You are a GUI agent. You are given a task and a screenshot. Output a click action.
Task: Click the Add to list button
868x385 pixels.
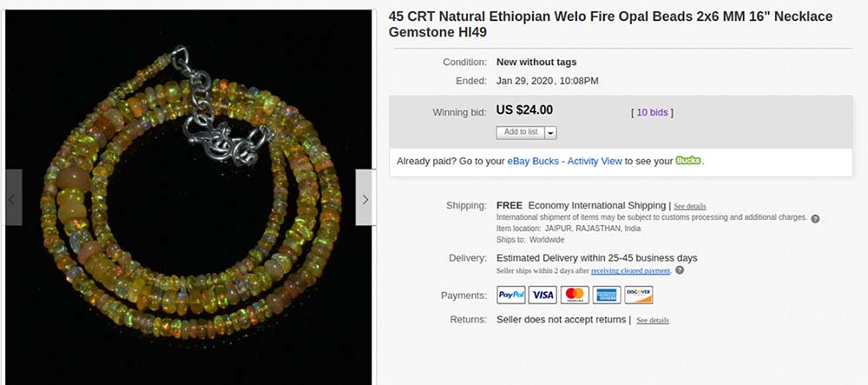point(520,132)
